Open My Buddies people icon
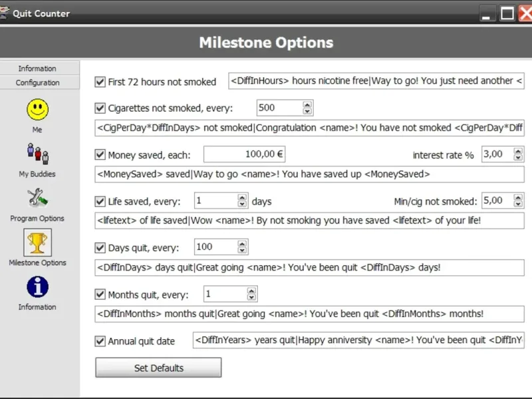Viewport: 532px width, 399px height. (x=37, y=154)
